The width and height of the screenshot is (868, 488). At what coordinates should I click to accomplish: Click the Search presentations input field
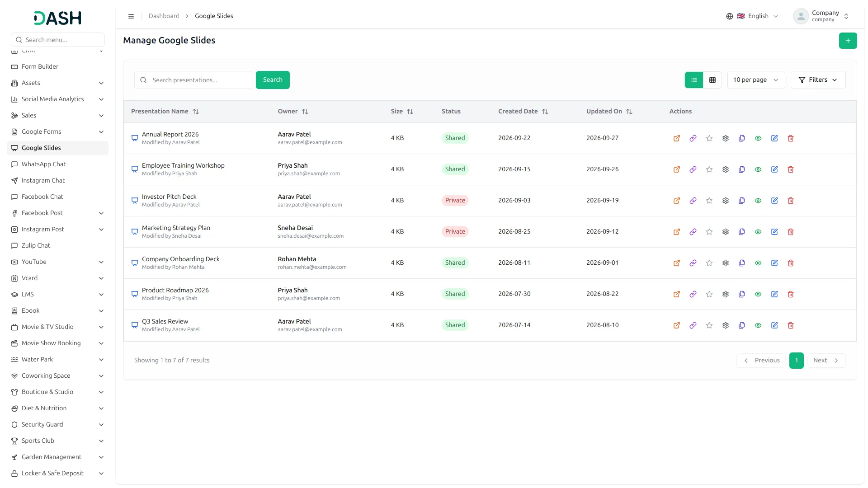[x=193, y=80]
